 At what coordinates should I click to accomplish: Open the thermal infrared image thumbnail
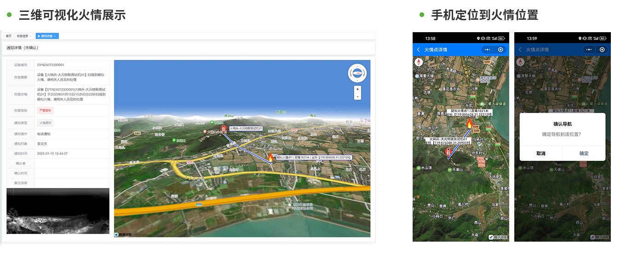(58, 211)
